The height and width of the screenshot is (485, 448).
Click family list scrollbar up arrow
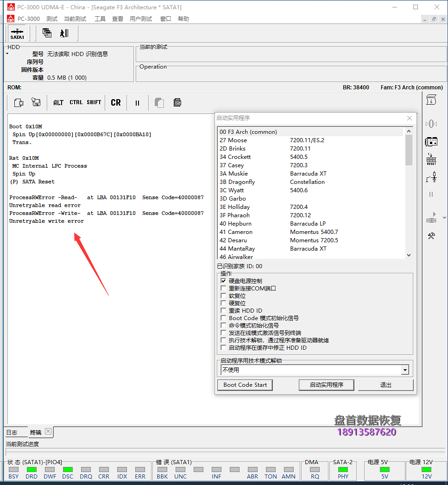[409, 131]
